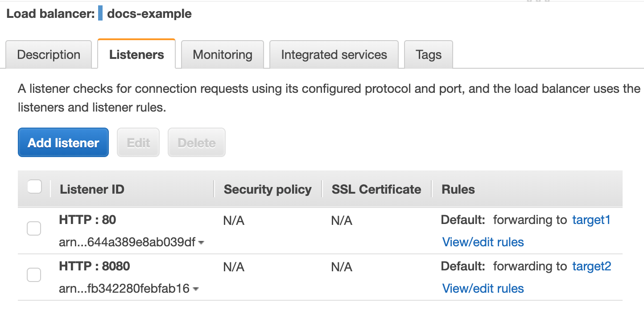Click View/edit rules for HTTP : 8080
644x315 pixels.
pos(483,289)
